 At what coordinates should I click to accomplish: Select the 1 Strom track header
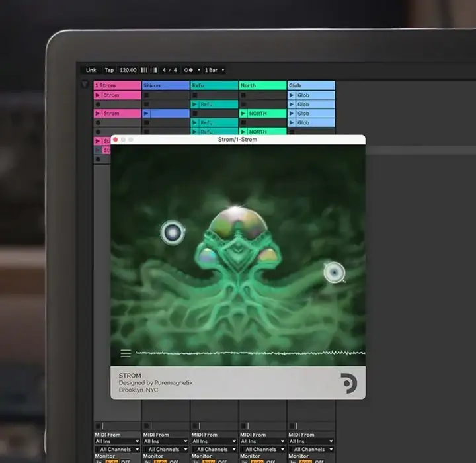click(117, 85)
